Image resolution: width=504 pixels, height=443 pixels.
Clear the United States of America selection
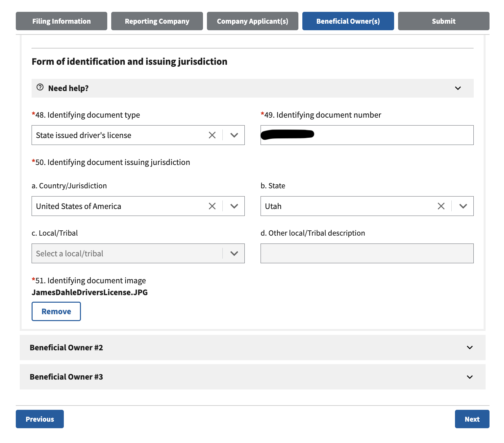point(212,206)
